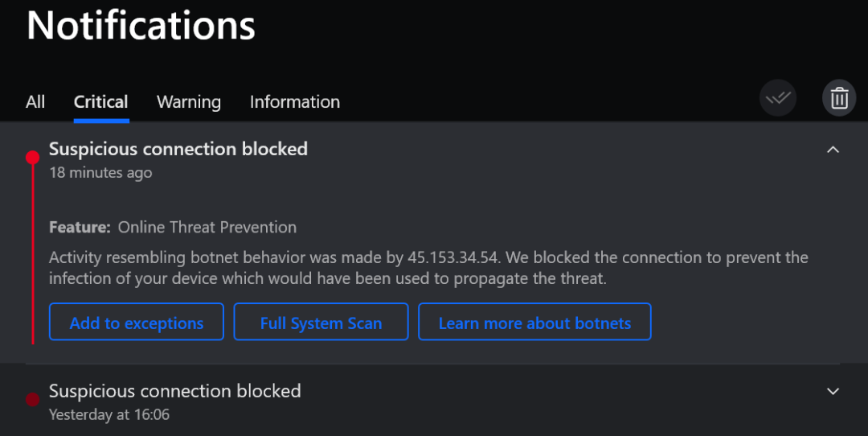868x436 pixels.
Task: Click the second Suspicious connection blocked title
Action: click(175, 391)
